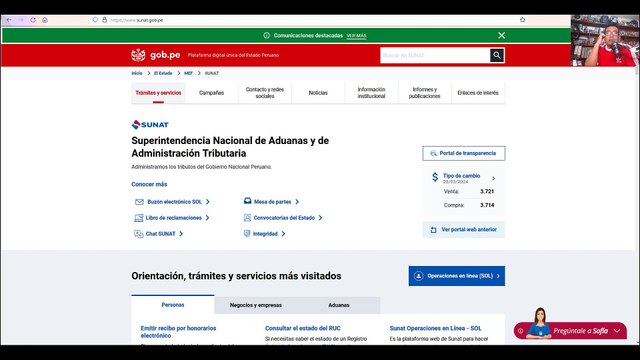640x360 pixels.
Task: Select Campañas tab
Action: (x=211, y=93)
